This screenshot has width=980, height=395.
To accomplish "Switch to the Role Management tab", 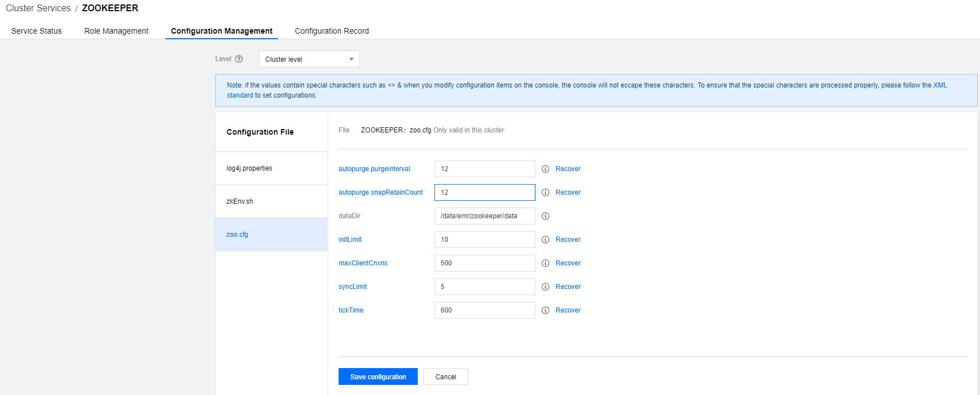I will pos(116,31).
